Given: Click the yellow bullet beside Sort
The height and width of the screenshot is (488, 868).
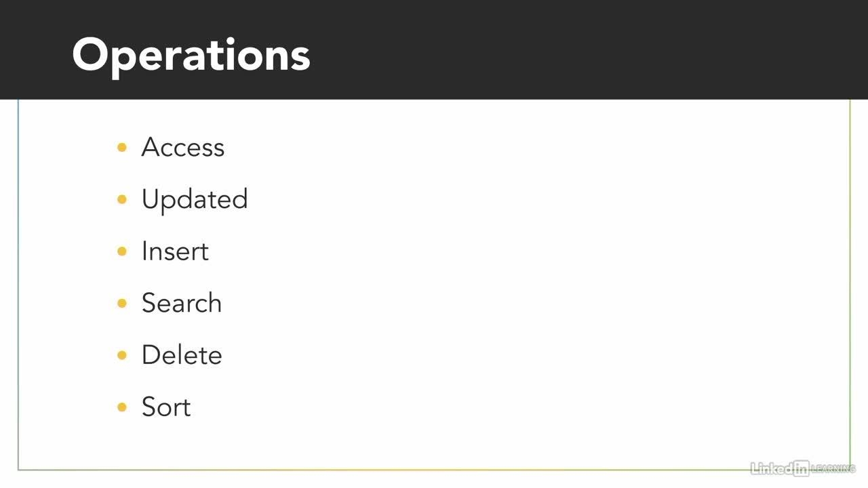Looking at the screenshot, I should coord(122,407).
